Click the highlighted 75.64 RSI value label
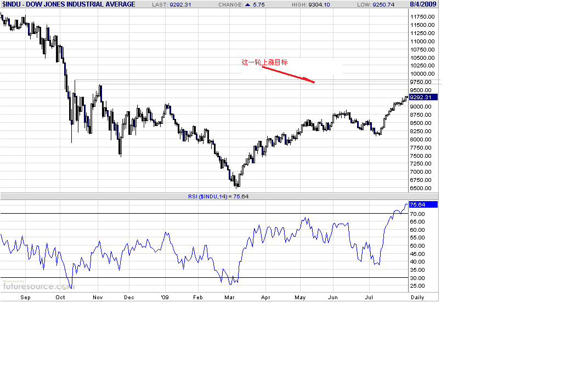 (x=423, y=204)
